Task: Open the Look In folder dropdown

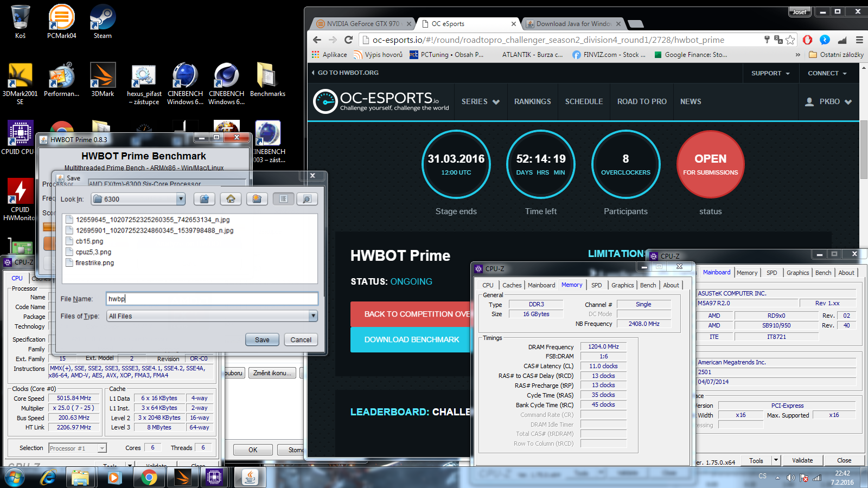Action: coord(181,199)
